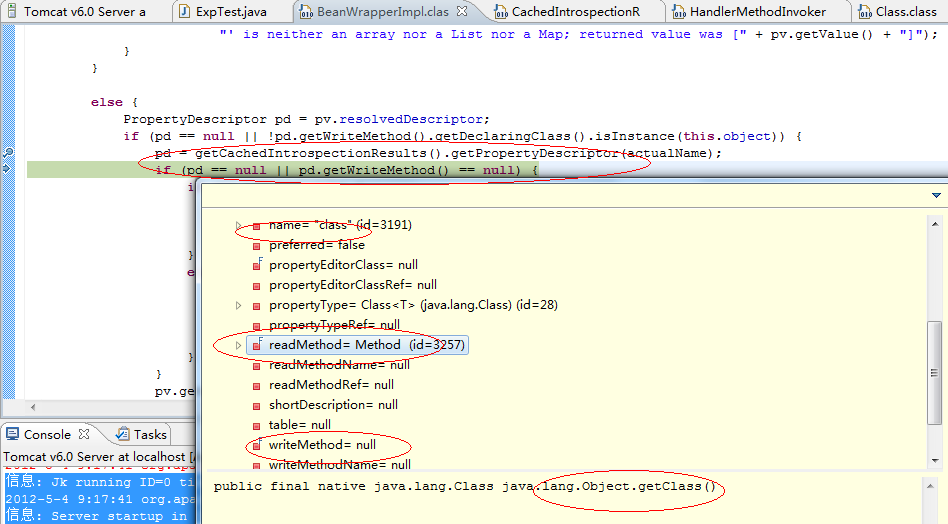Select the readMethod= Method (id=3257) row
Viewport: 948px width, 524px height.
(357, 345)
